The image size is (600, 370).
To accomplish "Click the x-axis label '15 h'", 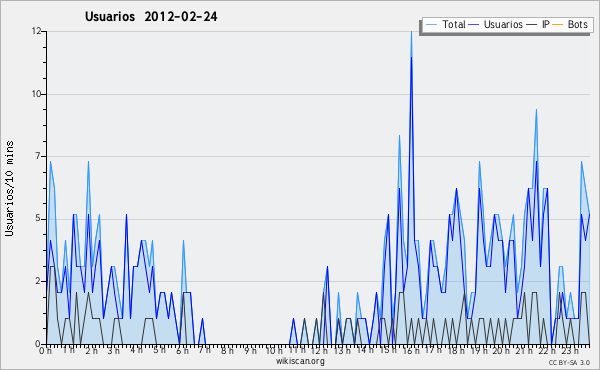I will (x=388, y=350).
